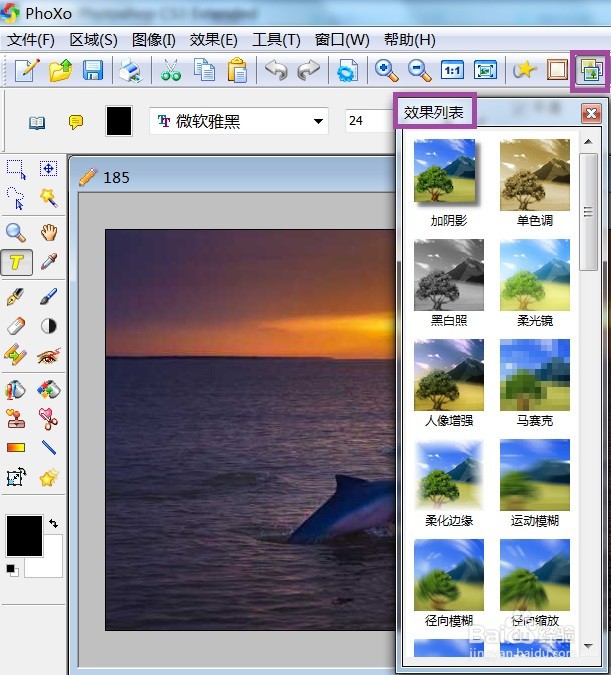Screen dimensions: 611x675
Task: Select the text T tool
Action: pos(16,262)
